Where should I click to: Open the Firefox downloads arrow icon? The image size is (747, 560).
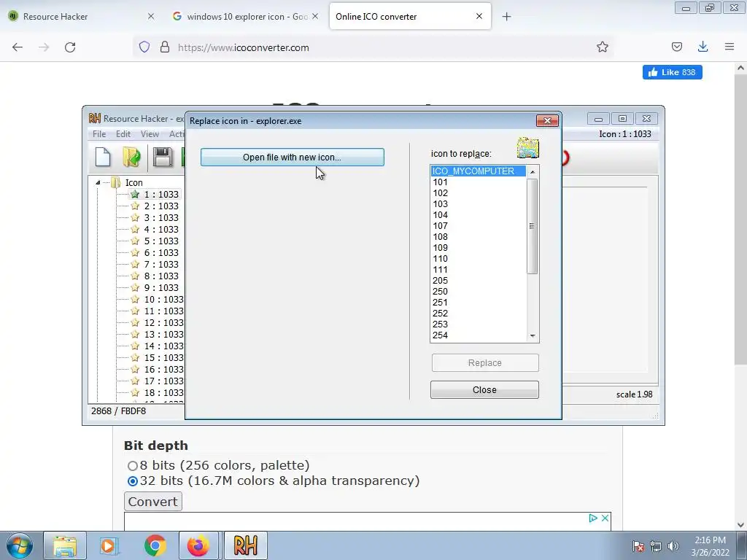[703, 47]
